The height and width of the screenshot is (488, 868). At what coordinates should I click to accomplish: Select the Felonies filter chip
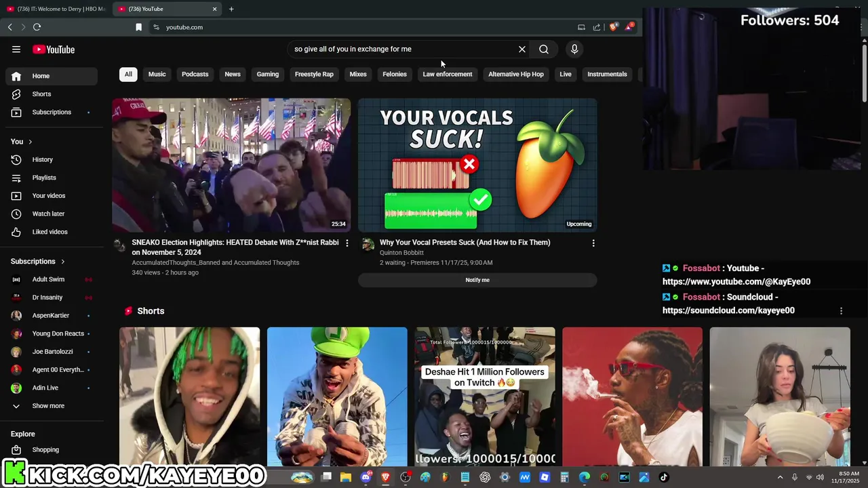[x=395, y=74]
